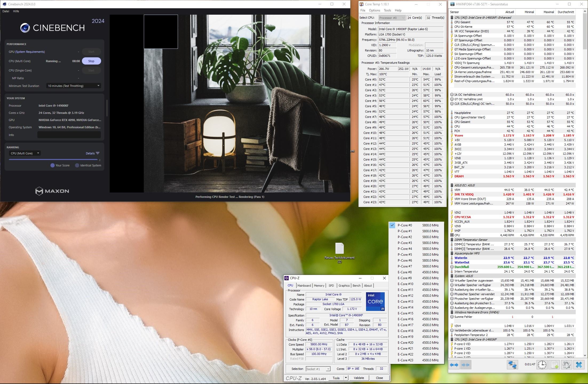Switch to Mainboard tab in CPU-Z
The height and width of the screenshot is (384, 588).
(304, 286)
